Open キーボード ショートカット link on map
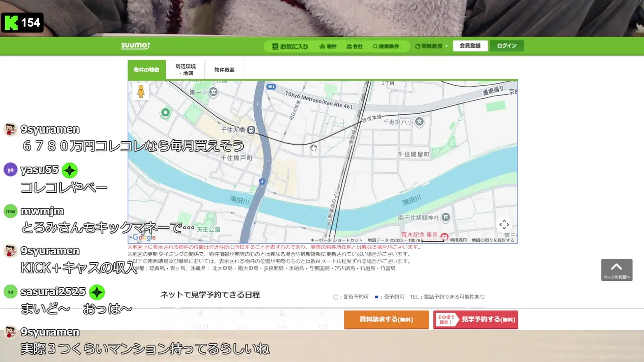 pos(336,240)
